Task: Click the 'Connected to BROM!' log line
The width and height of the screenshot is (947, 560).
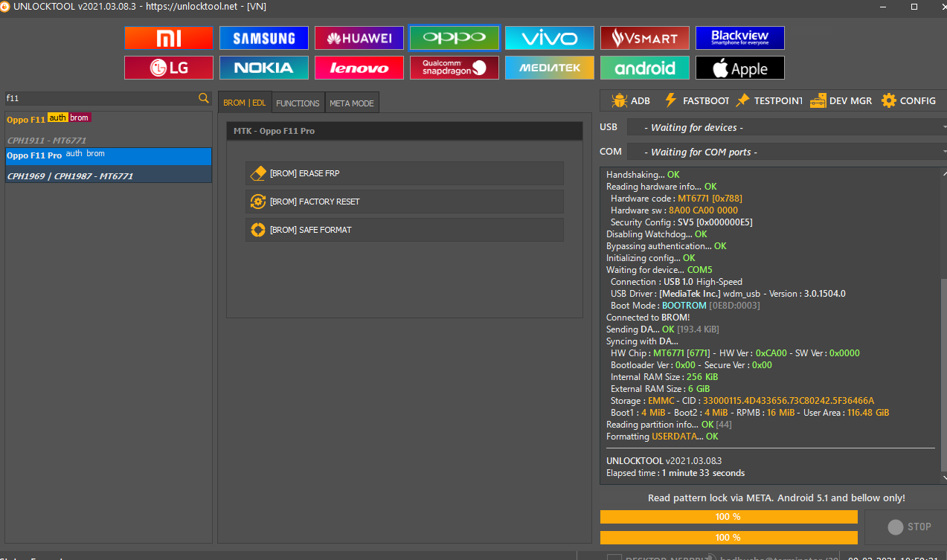Action: point(648,318)
